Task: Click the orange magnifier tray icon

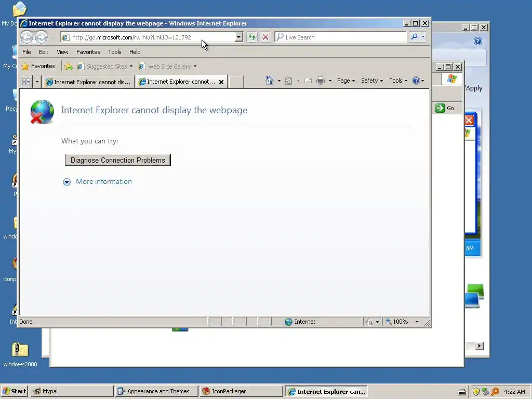Action: [495, 392]
